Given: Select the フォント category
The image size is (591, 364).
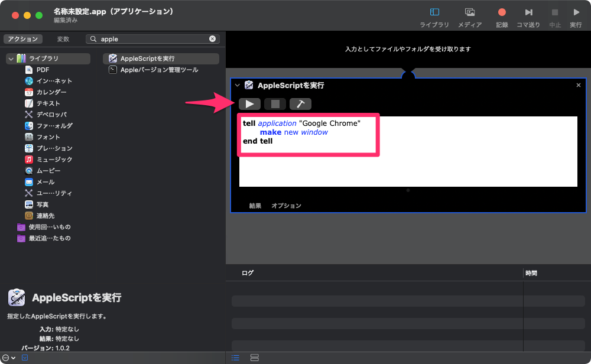Looking at the screenshot, I should click(42, 136).
